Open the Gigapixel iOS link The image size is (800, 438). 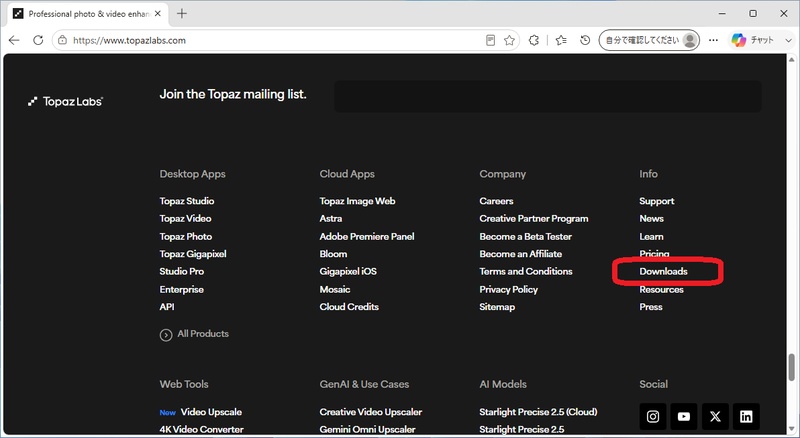click(348, 271)
